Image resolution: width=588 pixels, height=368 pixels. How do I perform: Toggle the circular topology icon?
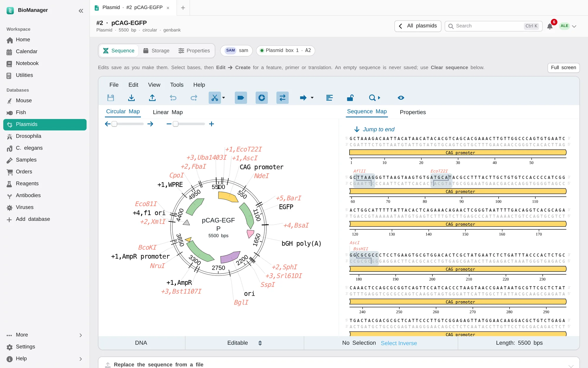point(262,98)
